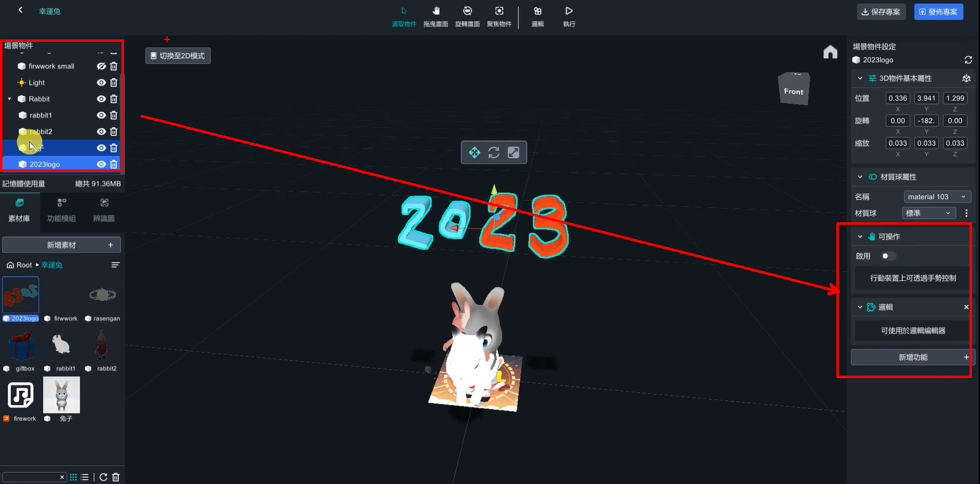980x484 pixels.
Task: Open the 標準 material type dropdown
Action: point(929,213)
